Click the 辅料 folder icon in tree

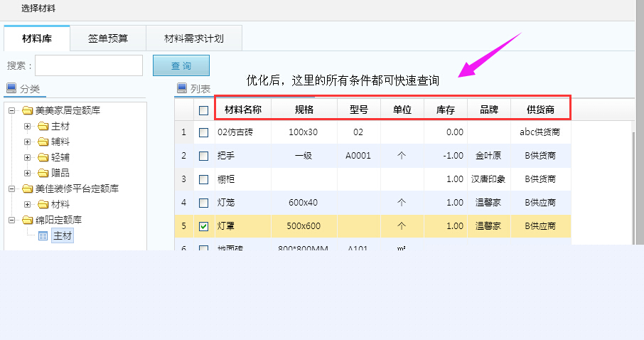pos(43,142)
